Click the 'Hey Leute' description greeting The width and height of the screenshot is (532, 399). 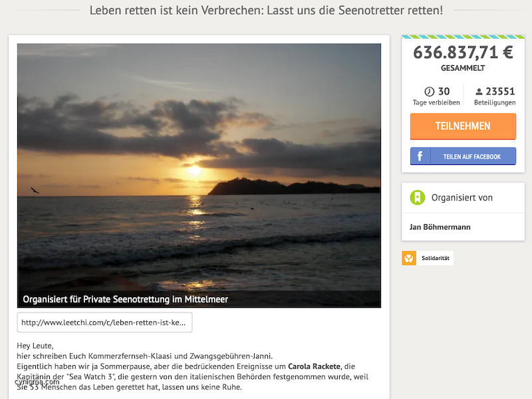point(35,346)
